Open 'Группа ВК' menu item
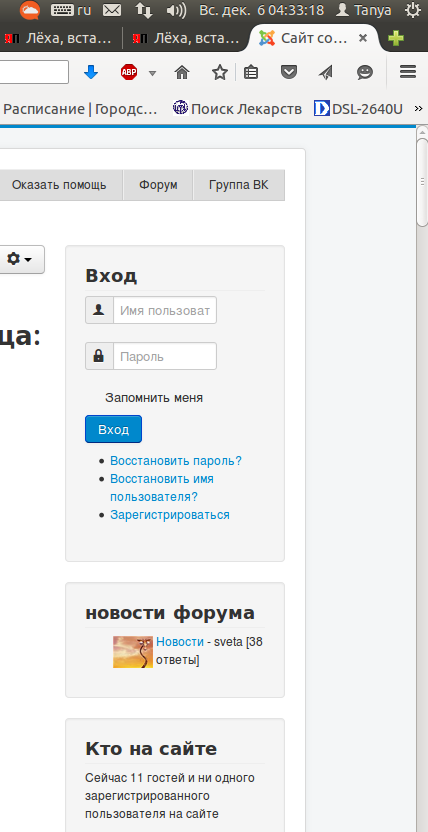428x832 pixels. 239,185
